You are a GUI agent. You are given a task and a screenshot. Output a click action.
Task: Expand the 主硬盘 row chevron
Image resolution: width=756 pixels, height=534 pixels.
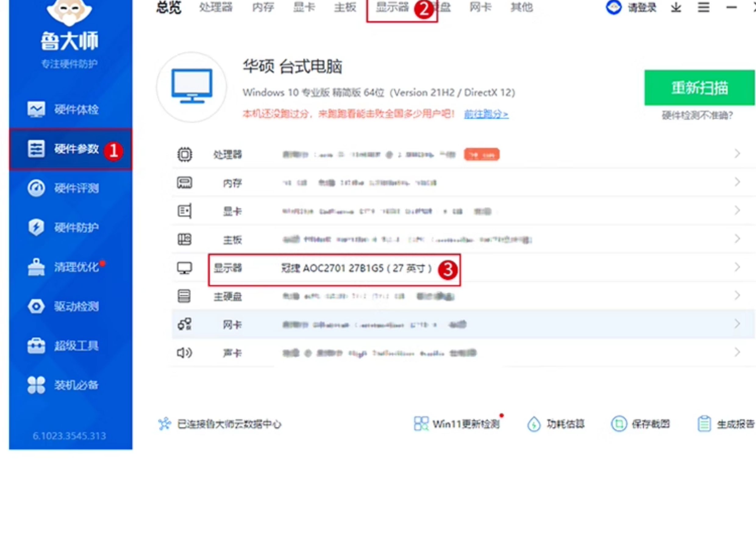(x=737, y=296)
